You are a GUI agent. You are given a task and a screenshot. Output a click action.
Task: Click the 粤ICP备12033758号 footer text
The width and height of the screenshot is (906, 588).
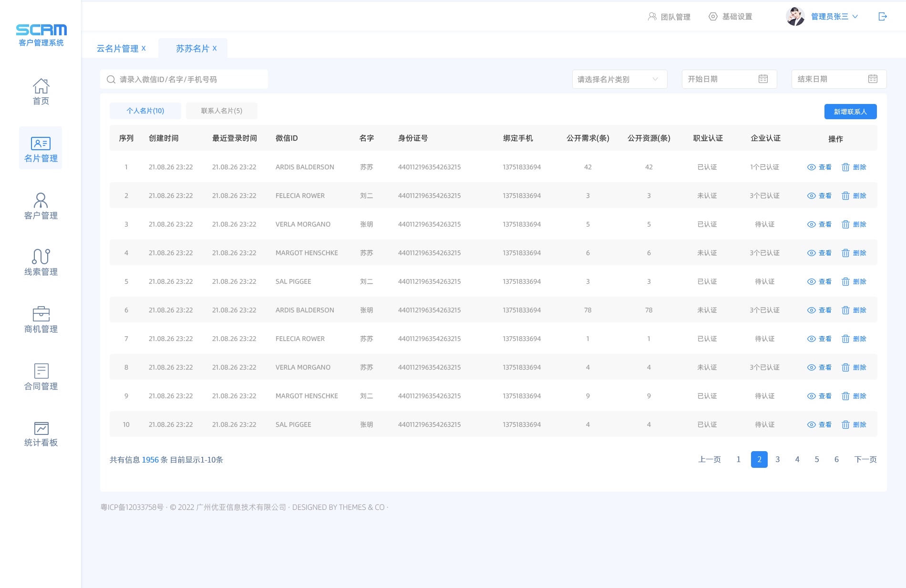[x=132, y=507]
